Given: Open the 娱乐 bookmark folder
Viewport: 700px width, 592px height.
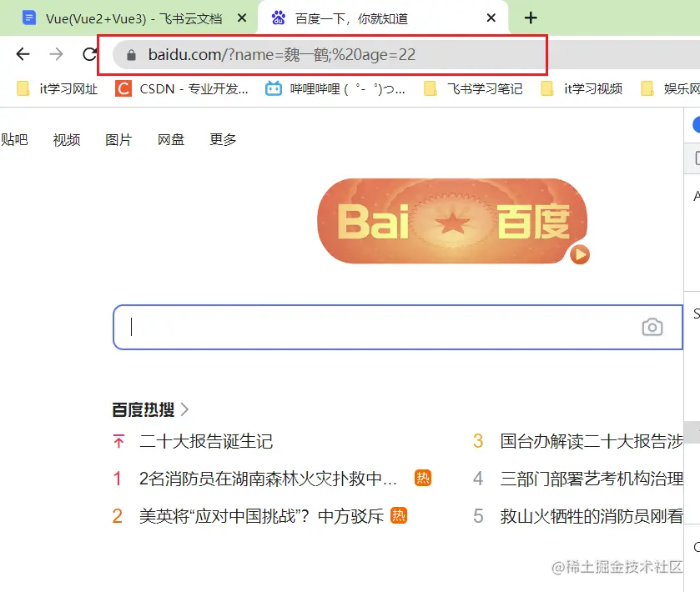Looking at the screenshot, I should click(670, 88).
